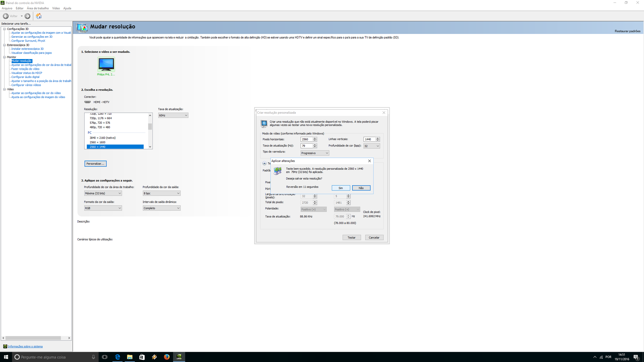Click the Home icon in toolbar

click(x=39, y=16)
